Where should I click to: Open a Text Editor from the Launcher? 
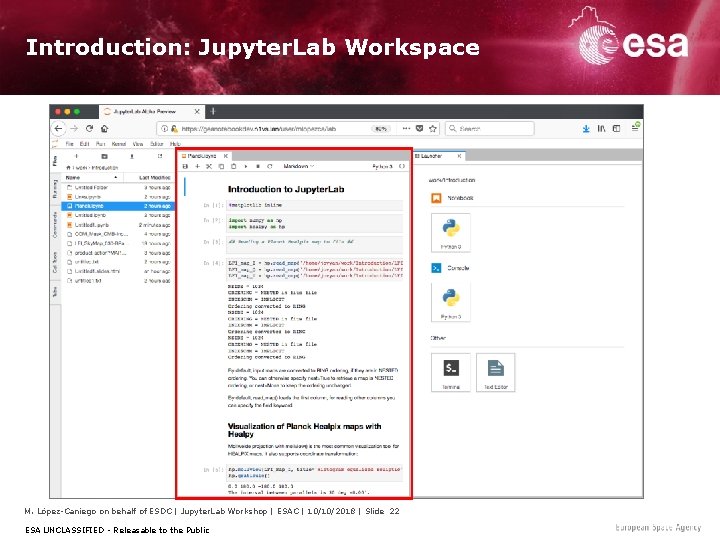(495, 372)
